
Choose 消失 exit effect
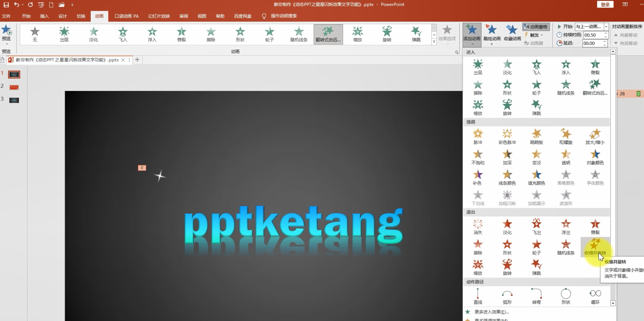pos(478,227)
